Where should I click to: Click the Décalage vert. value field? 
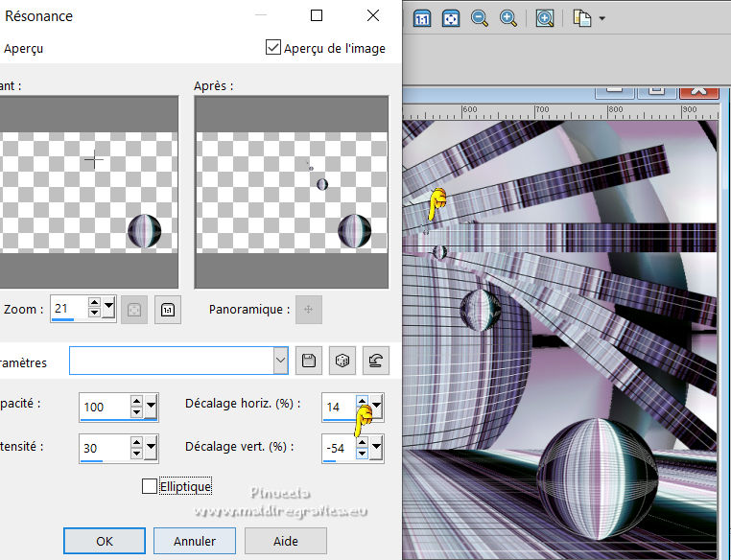338,447
